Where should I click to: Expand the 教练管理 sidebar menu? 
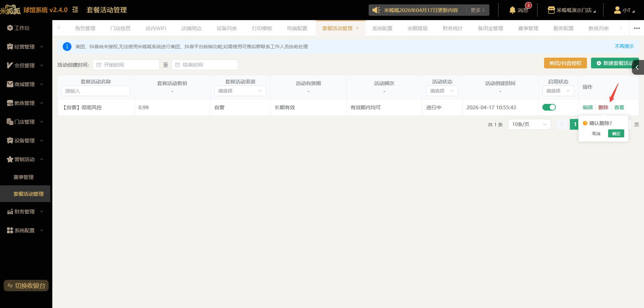click(25, 103)
